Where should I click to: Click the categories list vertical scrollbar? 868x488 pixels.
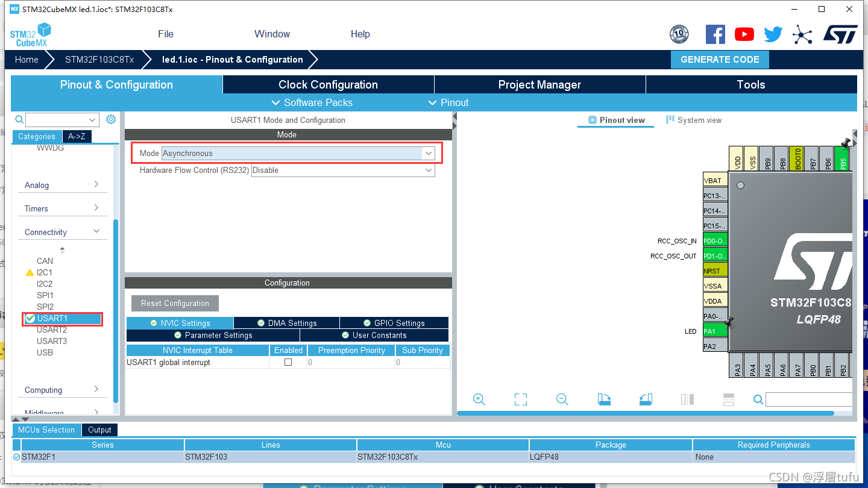[116, 310]
